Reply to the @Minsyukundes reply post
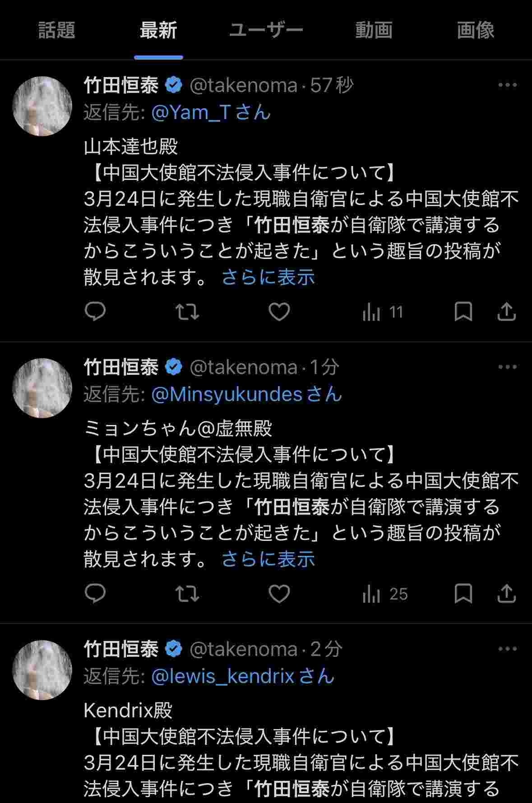Image resolution: width=532 pixels, height=803 pixels. (95, 594)
